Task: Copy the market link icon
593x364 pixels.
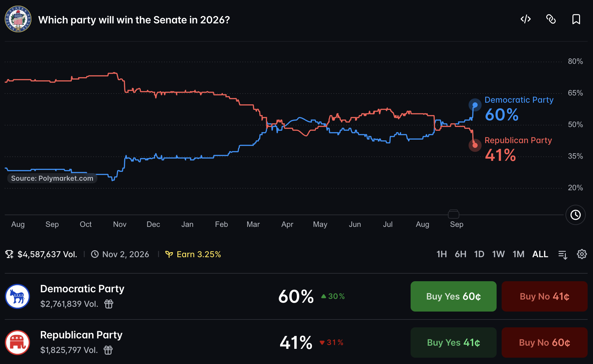Action: pyautogui.click(x=551, y=19)
